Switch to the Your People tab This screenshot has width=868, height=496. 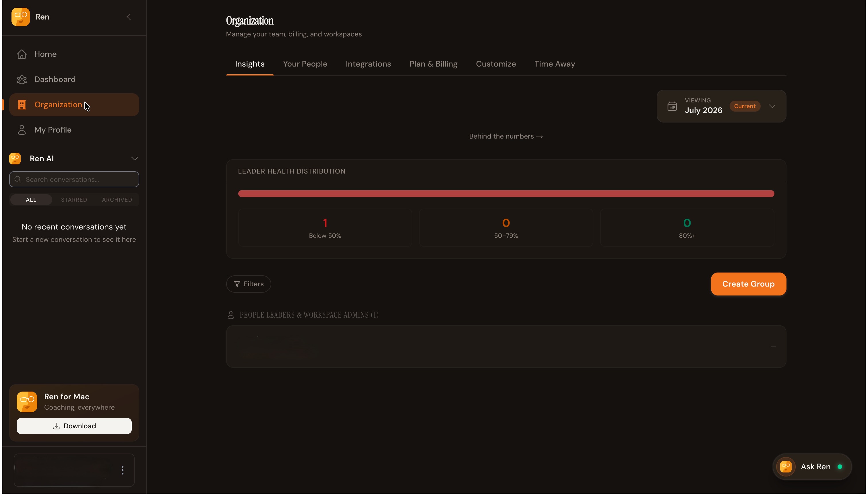pyautogui.click(x=305, y=64)
